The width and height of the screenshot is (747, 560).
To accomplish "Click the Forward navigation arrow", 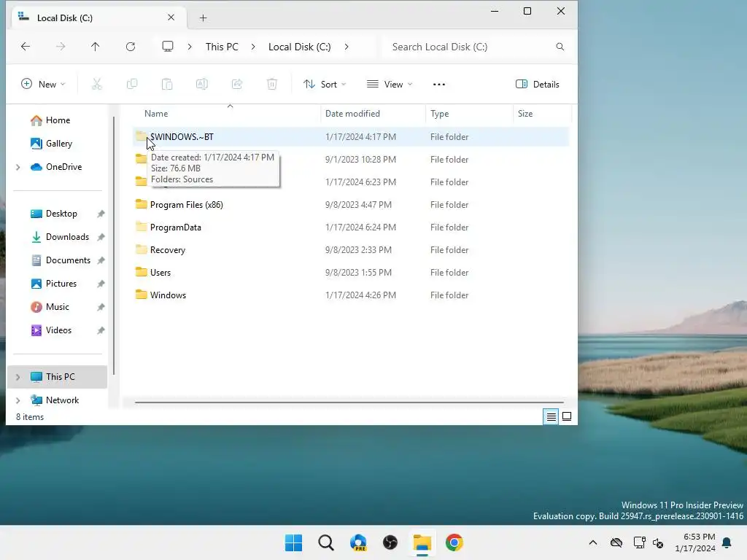I will click(x=61, y=46).
